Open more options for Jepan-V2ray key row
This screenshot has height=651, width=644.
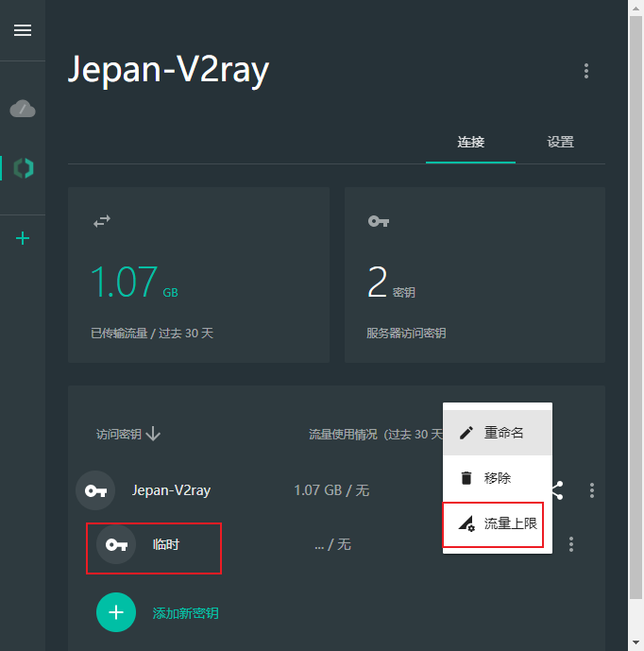592,490
